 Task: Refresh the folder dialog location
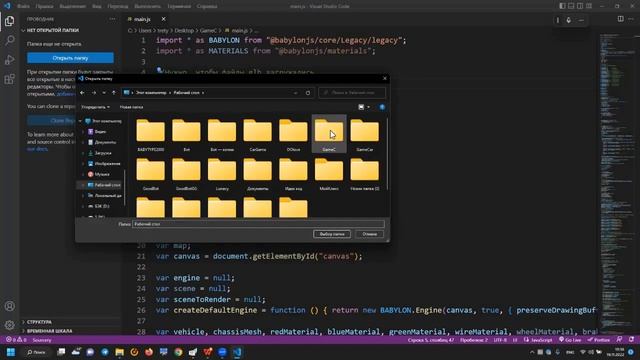[308, 93]
